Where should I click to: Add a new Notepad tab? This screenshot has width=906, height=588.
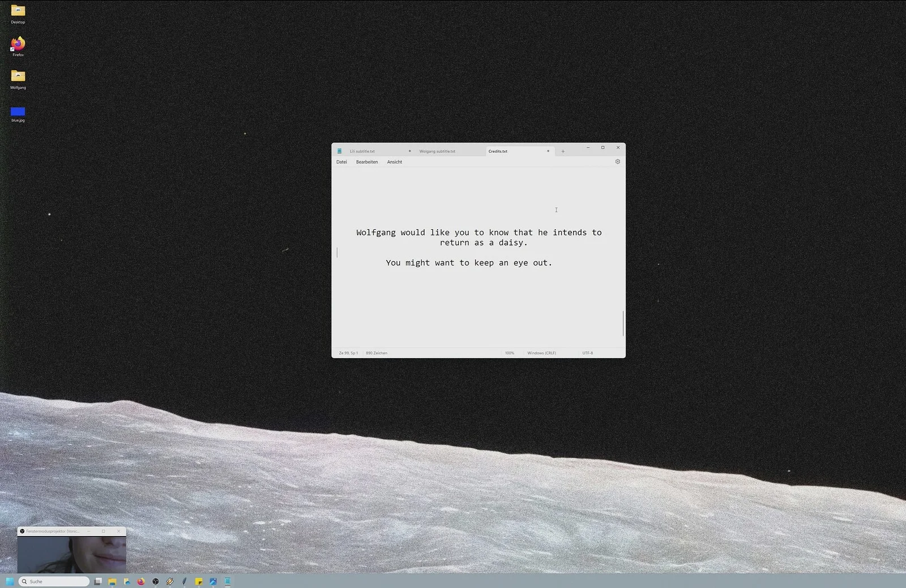pyautogui.click(x=563, y=152)
